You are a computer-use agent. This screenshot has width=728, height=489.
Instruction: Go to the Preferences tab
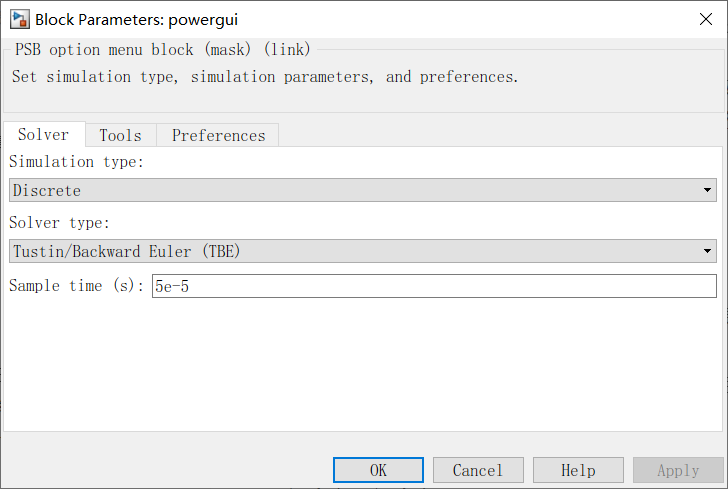pos(218,135)
